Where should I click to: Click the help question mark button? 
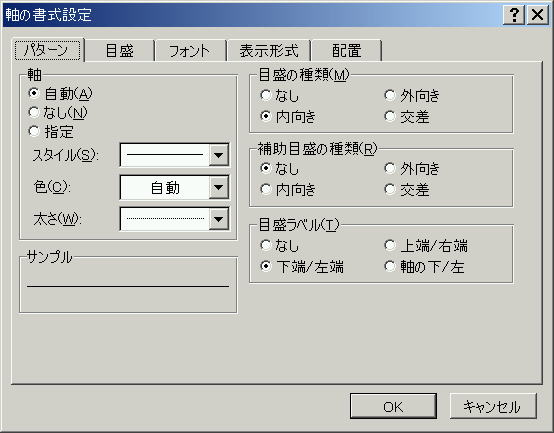[514, 14]
